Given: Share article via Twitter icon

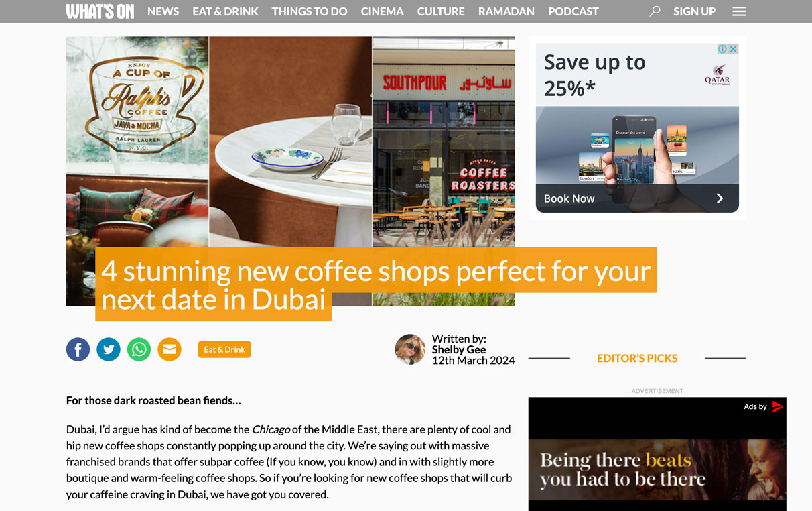Looking at the screenshot, I should coord(109,349).
